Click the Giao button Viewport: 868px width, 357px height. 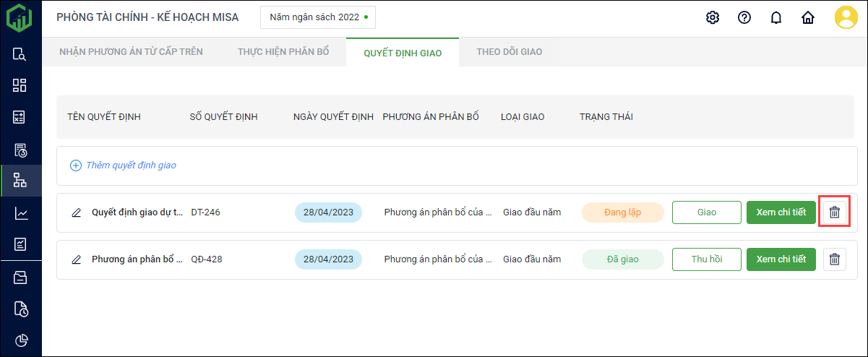point(707,212)
